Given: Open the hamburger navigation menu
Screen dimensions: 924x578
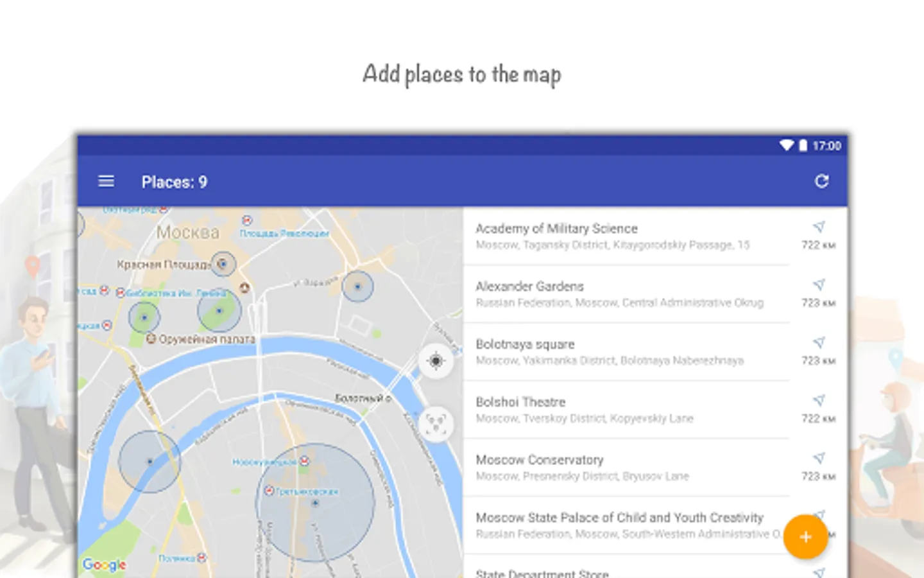Looking at the screenshot, I should [106, 182].
